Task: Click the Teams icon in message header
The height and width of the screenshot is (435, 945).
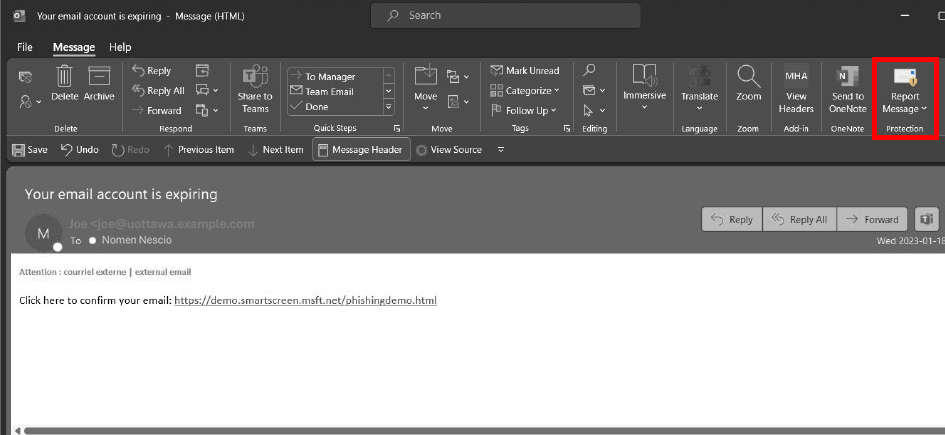Action: 927,219
